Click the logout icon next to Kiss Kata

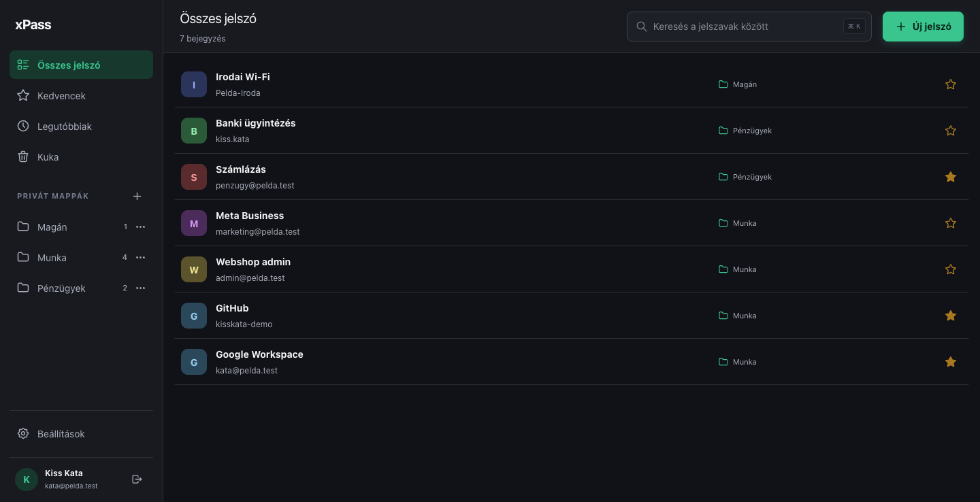click(137, 480)
